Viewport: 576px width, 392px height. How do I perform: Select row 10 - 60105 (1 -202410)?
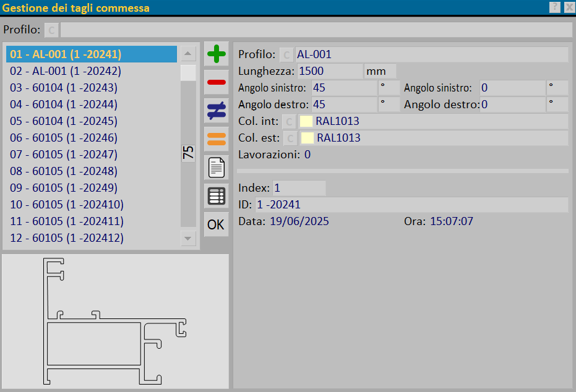(x=92, y=205)
